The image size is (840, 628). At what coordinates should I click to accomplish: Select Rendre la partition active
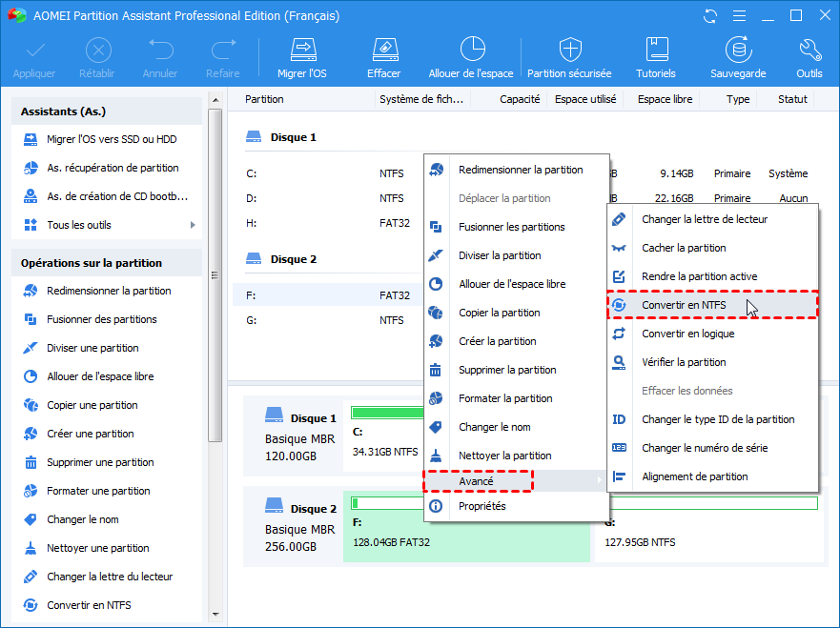coord(712,276)
